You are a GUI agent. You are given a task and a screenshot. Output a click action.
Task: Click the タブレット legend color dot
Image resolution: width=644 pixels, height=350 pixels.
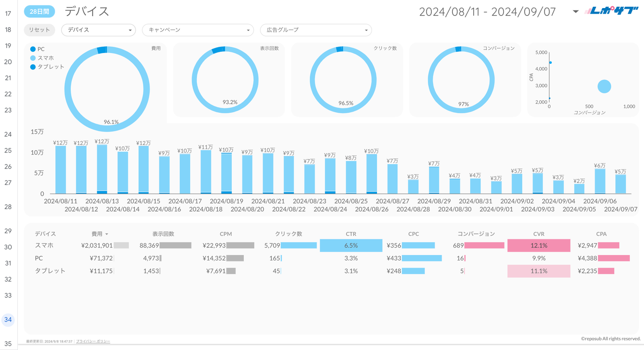[33, 67]
